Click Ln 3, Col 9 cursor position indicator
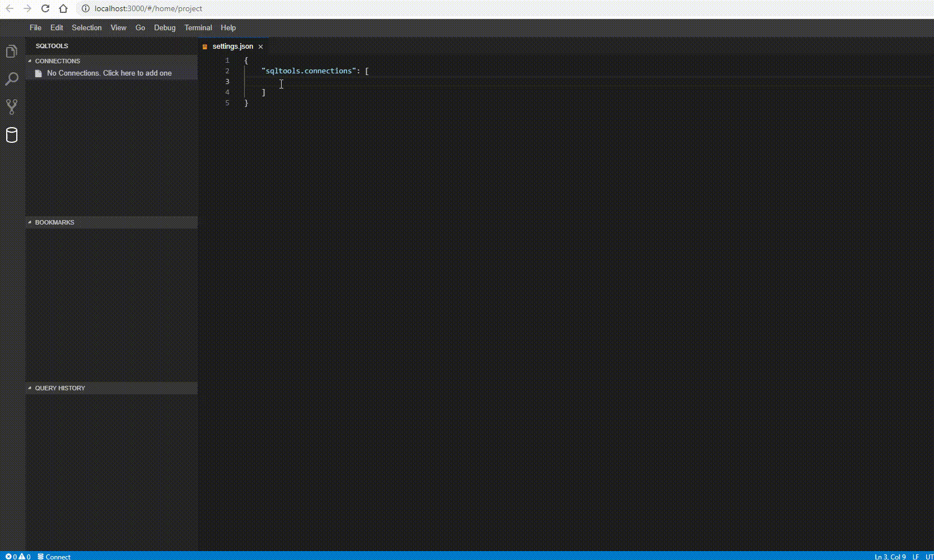This screenshot has width=934, height=560. pos(891,557)
